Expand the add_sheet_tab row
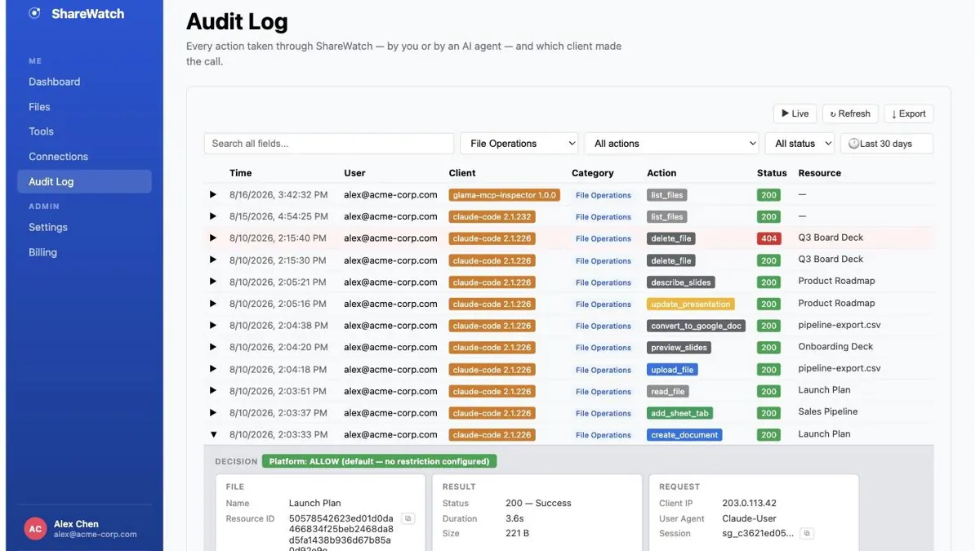This screenshot has width=980, height=551. pos(213,412)
